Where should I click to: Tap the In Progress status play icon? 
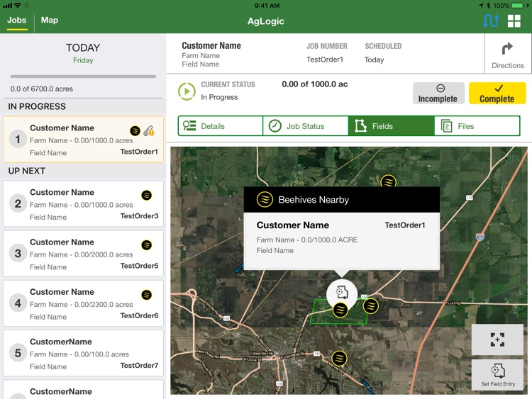pos(187,91)
